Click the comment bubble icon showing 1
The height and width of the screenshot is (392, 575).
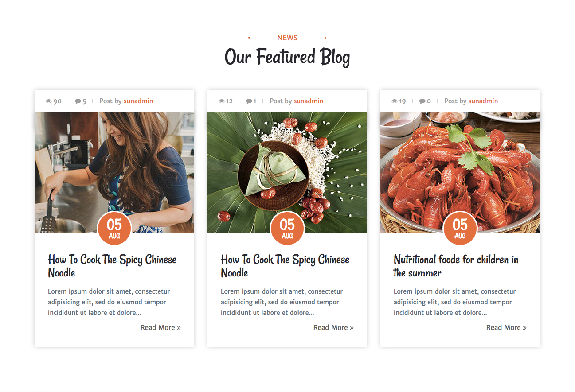tap(249, 101)
